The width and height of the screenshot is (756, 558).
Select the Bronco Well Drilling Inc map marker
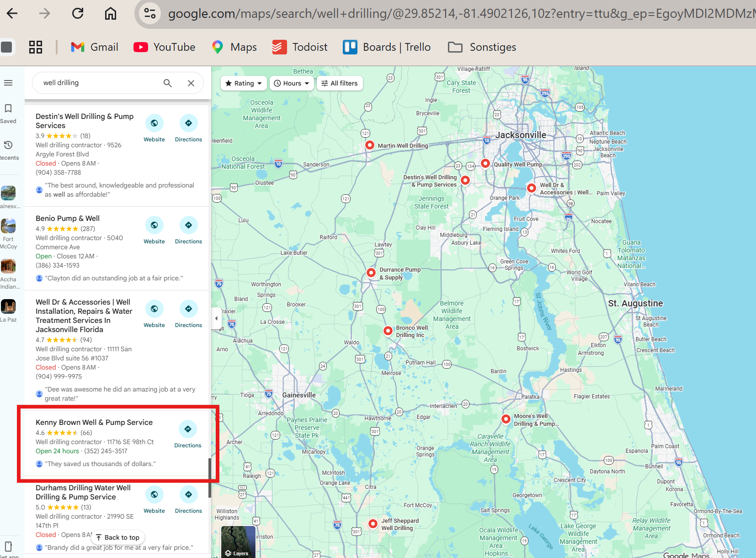[x=388, y=331]
